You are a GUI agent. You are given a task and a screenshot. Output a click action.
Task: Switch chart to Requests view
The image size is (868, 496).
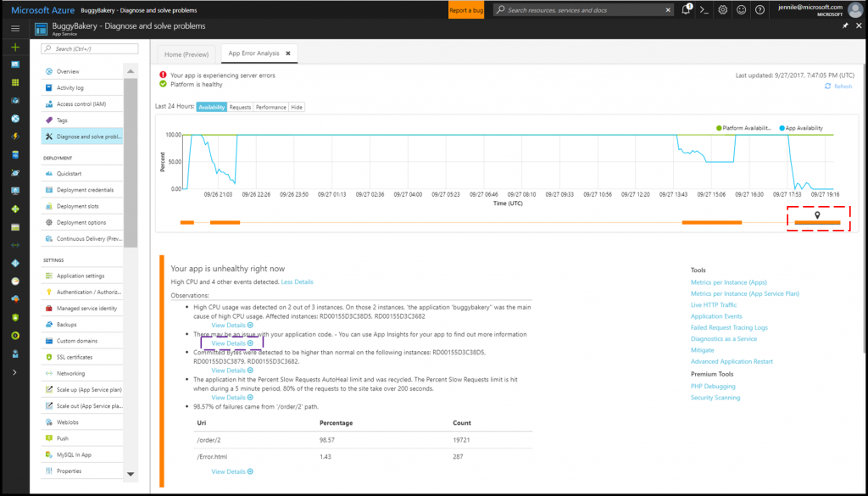click(x=240, y=108)
